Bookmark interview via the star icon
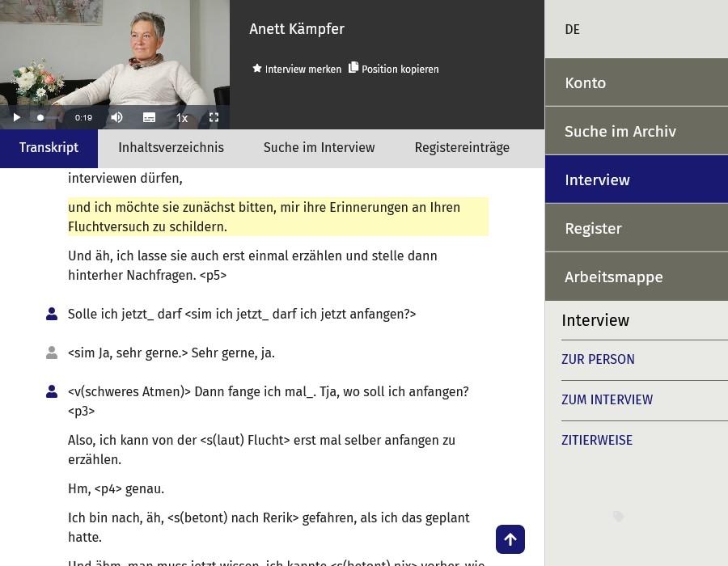The height and width of the screenshot is (566, 728). [x=257, y=69]
